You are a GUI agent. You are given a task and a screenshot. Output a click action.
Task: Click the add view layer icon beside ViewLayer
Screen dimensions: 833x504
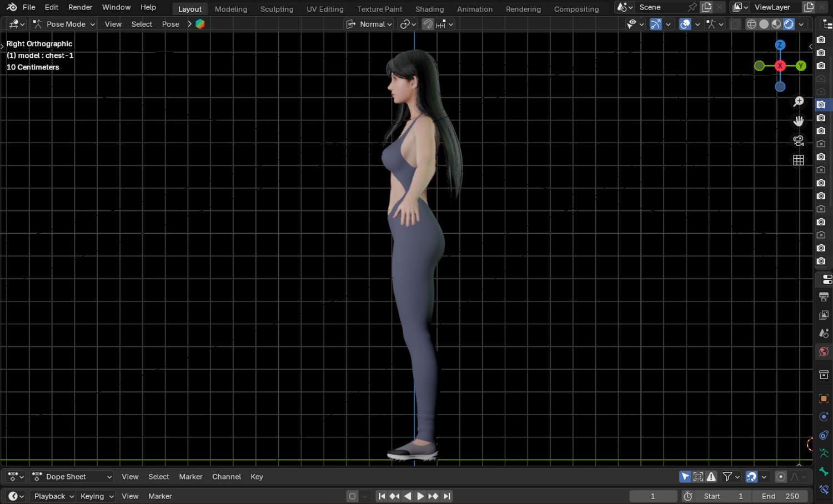(809, 7)
